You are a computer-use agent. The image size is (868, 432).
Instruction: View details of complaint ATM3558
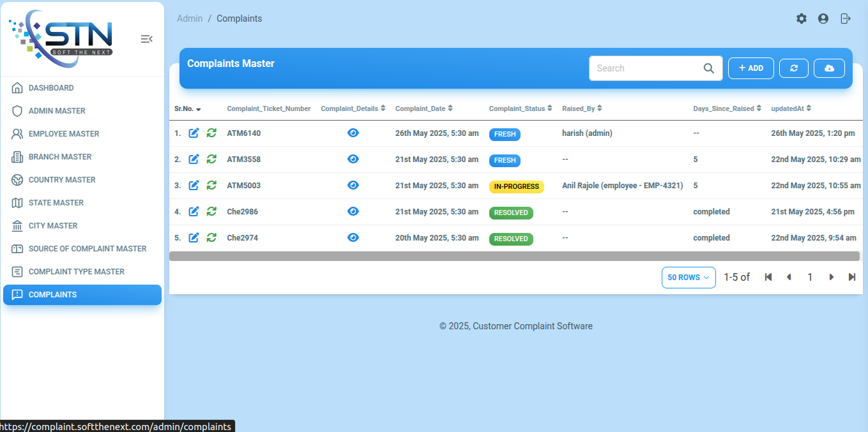coord(353,159)
